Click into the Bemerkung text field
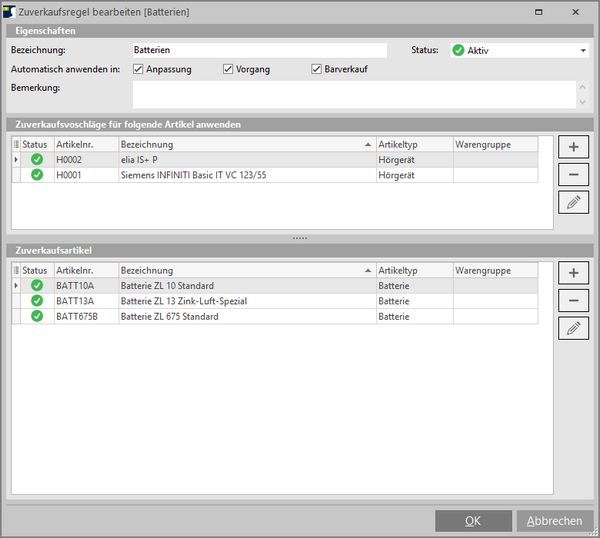Viewport: 600px width, 538px height. point(354,94)
